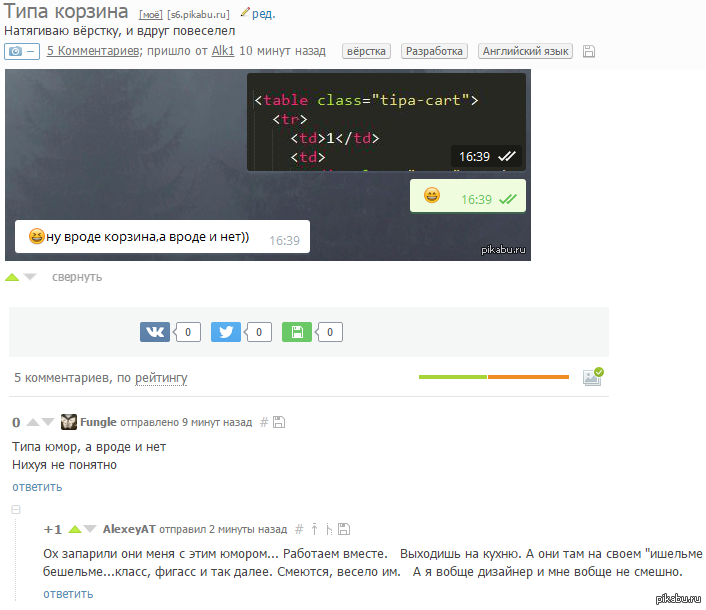Select the 'Английский язык' tag

[x=525, y=51]
